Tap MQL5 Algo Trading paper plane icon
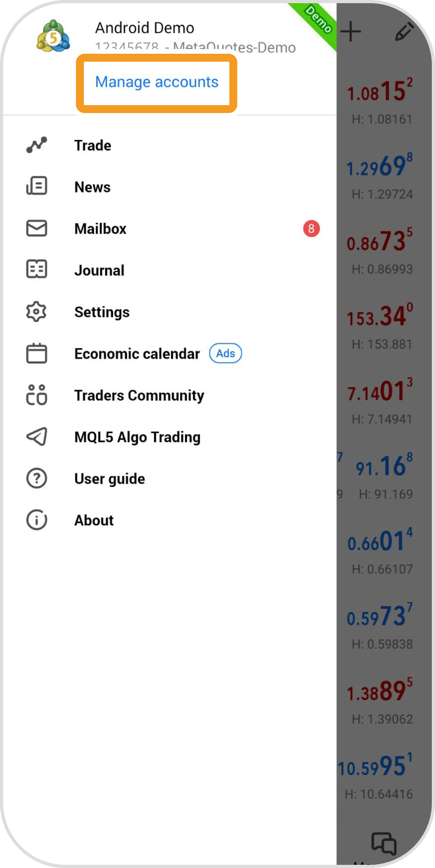This screenshot has width=435, height=868. point(36,437)
